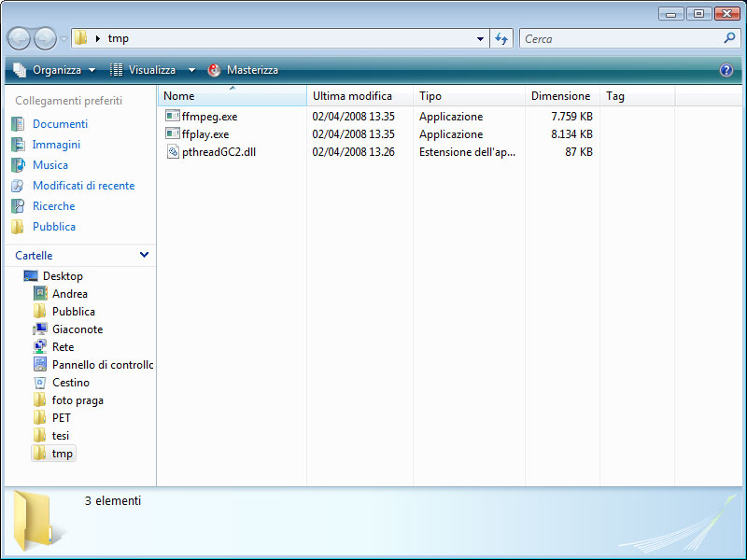The width and height of the screenshot is (747, 560).
Task: Click the Pannello di controllo icon
Action: [x=40, y=364]
